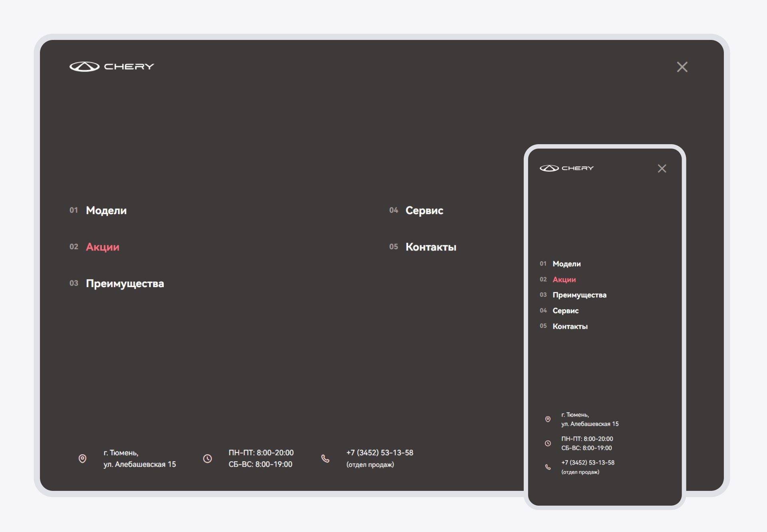Click the phone icon in desktop footer
767x532 pixels.
coord(325,459)
